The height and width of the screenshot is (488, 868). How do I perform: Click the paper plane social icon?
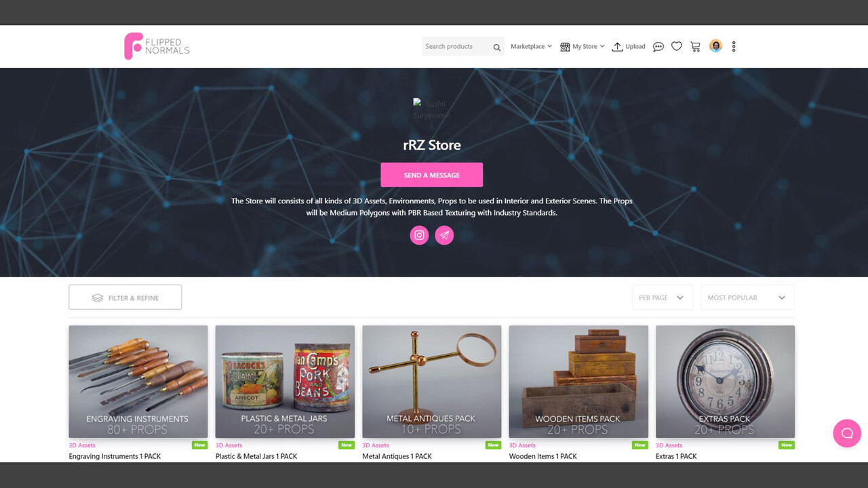pos(444,235)
